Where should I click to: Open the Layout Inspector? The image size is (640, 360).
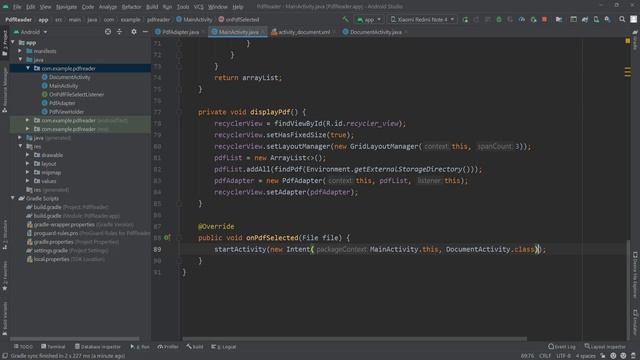click(x=605, y=347)
